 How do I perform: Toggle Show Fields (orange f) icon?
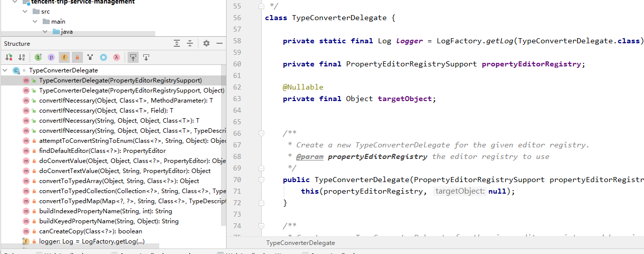64,57
